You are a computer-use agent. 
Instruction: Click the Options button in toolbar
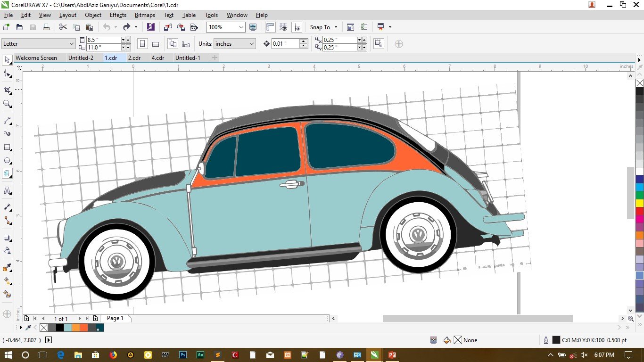coord(363,27)
